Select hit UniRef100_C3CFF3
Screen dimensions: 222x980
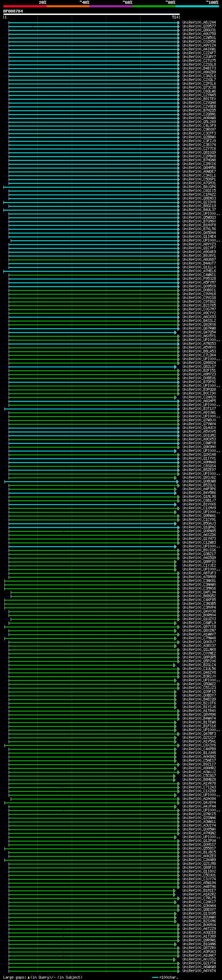coord(199,133)
